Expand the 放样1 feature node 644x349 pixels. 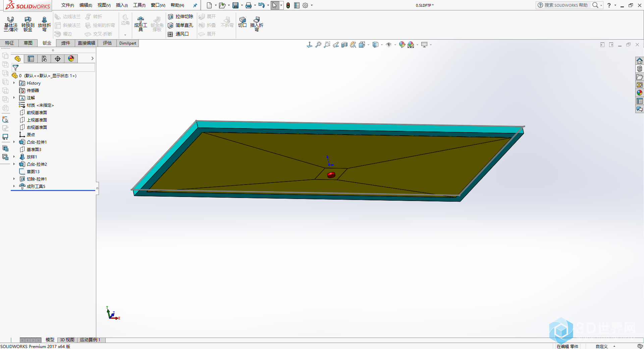[14, 157]
